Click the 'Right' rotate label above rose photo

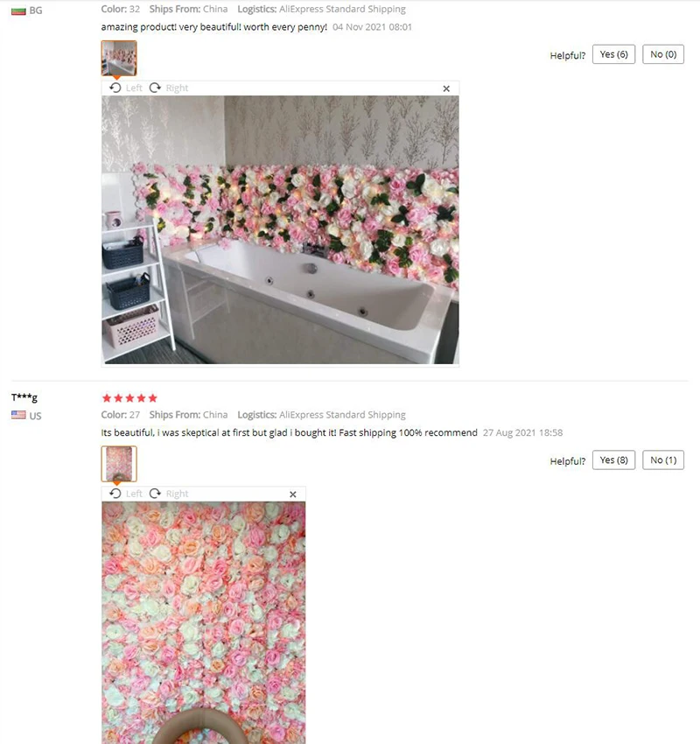click(177, 494)
